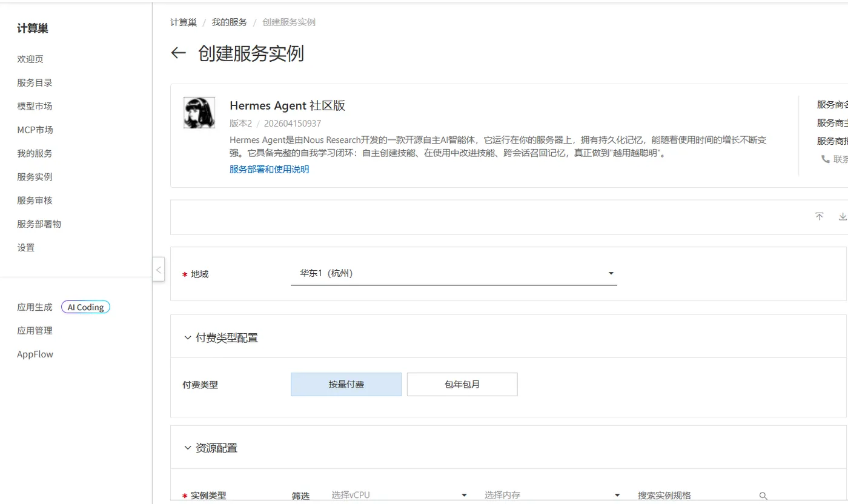Select MCP市场 in the sidebar

pos(35,130)
